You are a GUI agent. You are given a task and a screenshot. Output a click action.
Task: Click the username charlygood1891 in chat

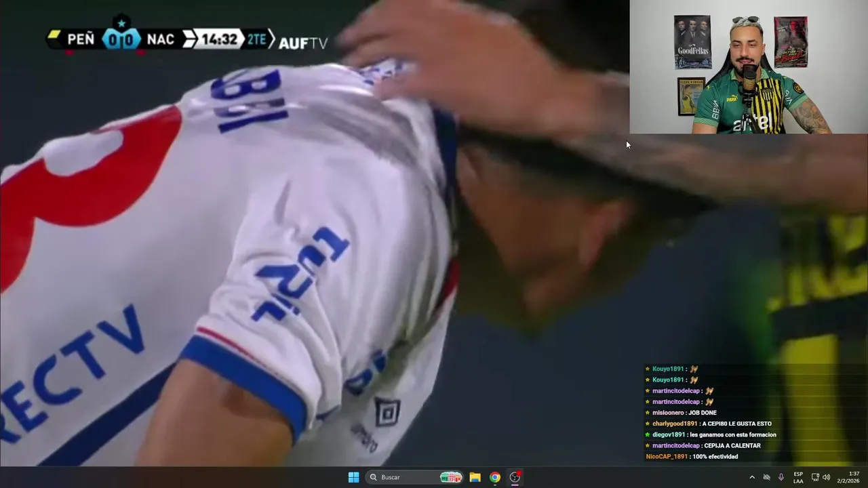(675, 424)
